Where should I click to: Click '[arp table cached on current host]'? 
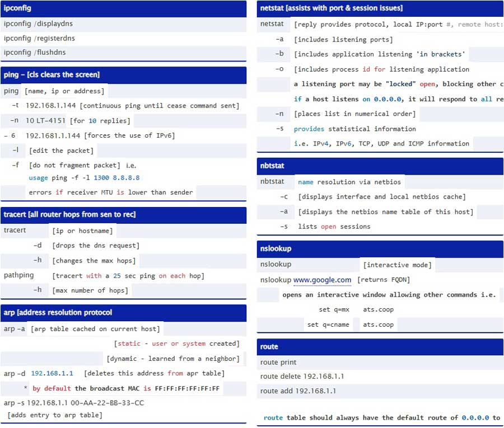coord(95,329)
